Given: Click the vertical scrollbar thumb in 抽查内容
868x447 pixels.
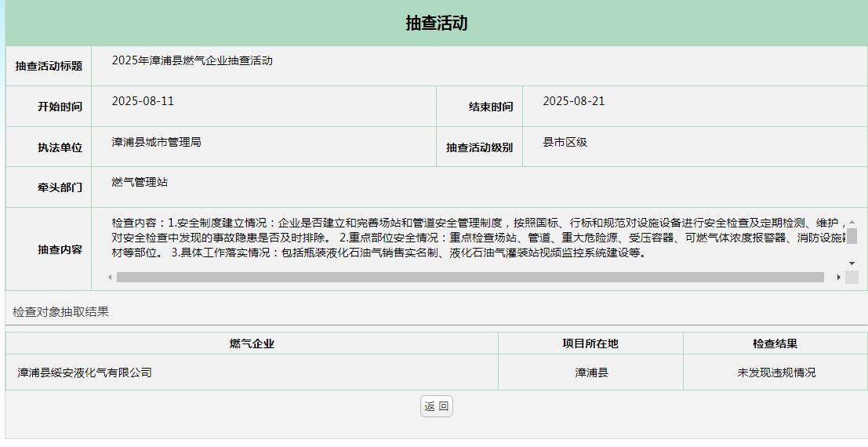Looking at the screenshot, I should point(852,237).
